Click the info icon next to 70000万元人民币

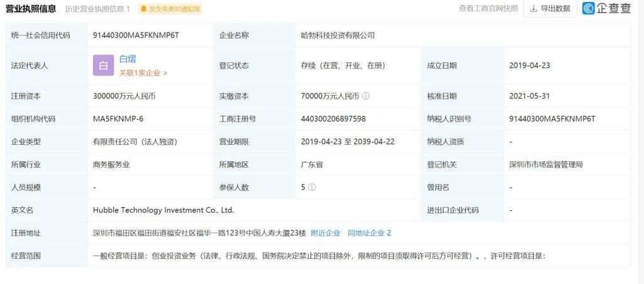pos(366,96)
